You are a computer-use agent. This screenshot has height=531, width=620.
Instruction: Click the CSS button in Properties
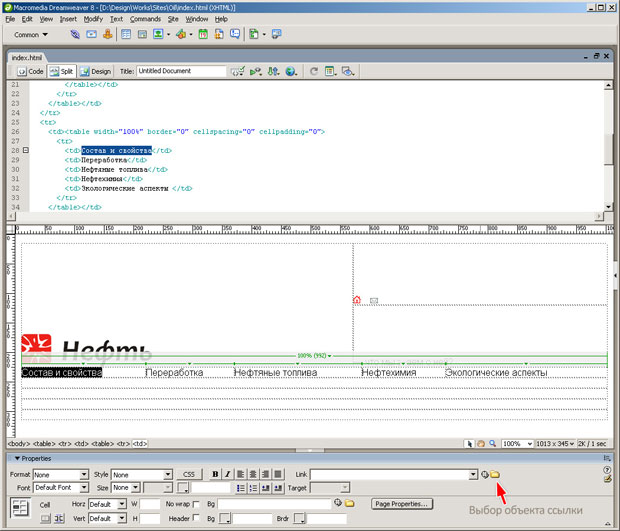tap(190, 474)
